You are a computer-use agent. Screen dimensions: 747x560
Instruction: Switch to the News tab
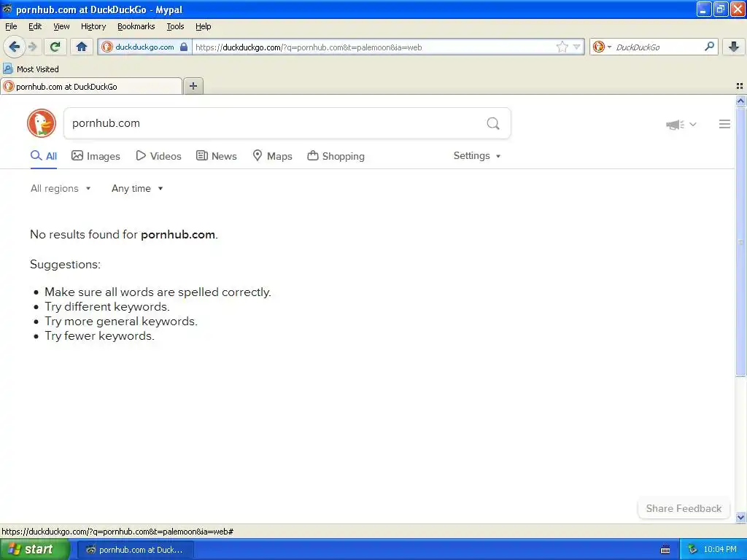pyautogui.click(x=216, y=156)
